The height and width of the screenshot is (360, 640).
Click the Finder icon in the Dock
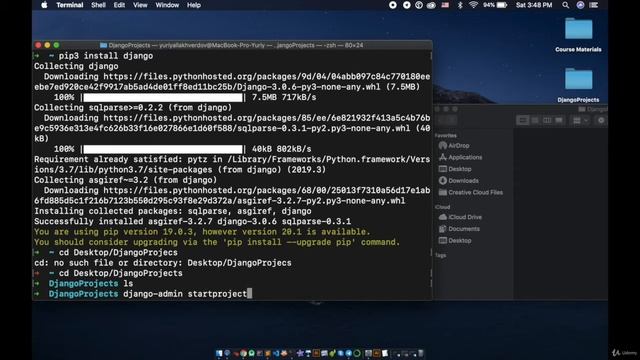219,353
